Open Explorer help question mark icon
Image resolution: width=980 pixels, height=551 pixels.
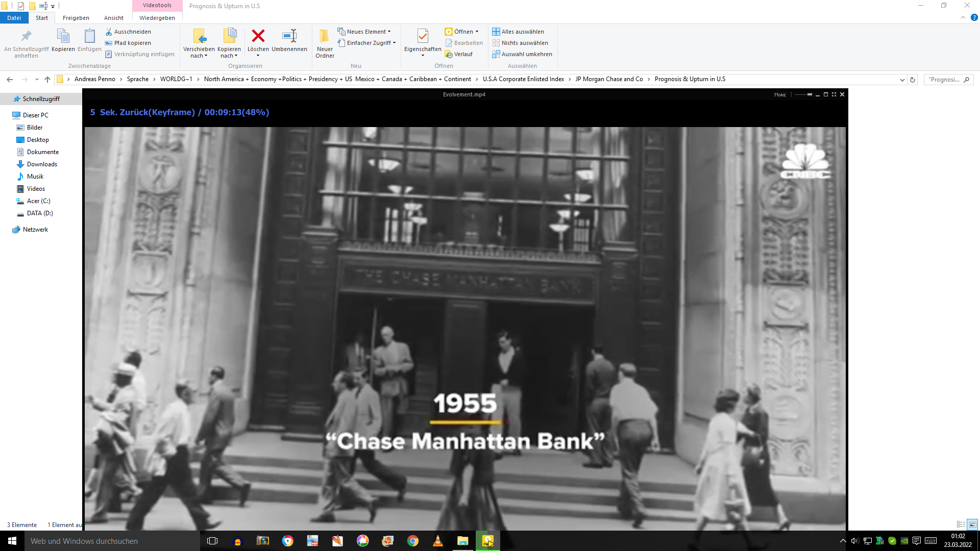point(974,17)
